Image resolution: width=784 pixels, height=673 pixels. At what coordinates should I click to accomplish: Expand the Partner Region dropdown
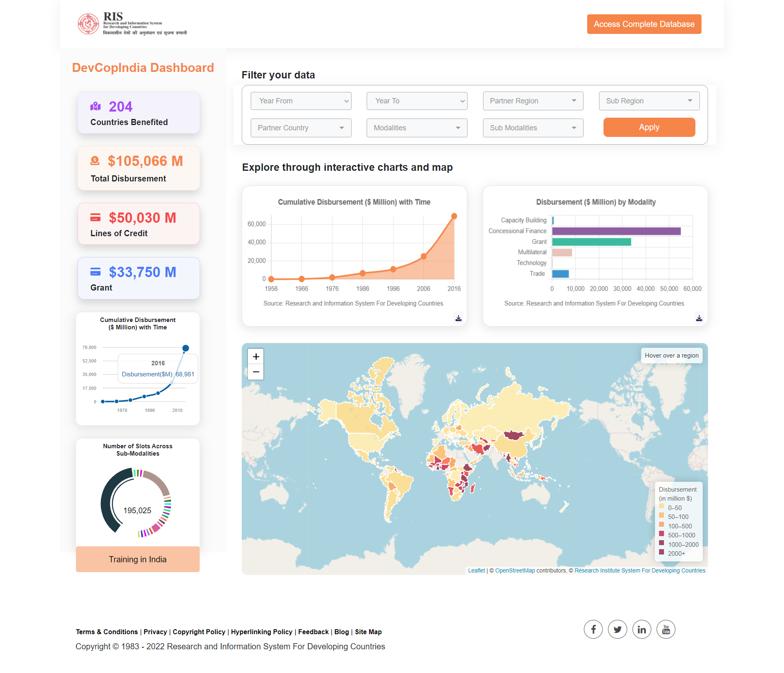533,101
